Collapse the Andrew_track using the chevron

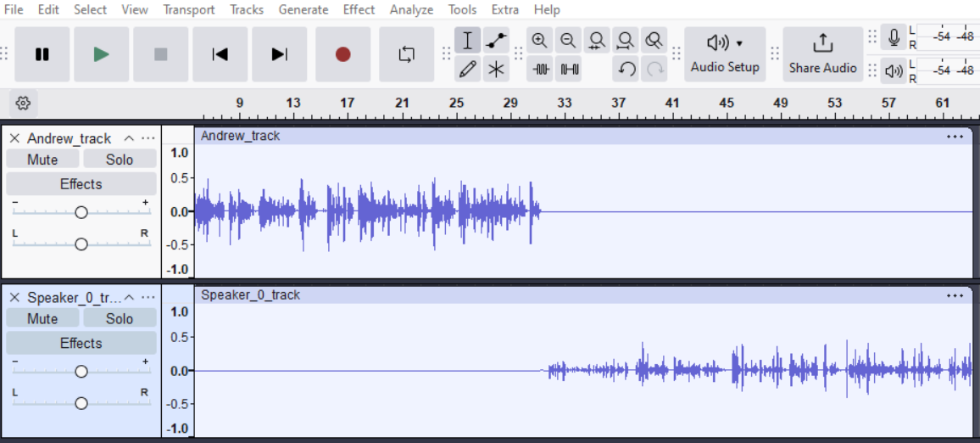(x=129, y=138)
